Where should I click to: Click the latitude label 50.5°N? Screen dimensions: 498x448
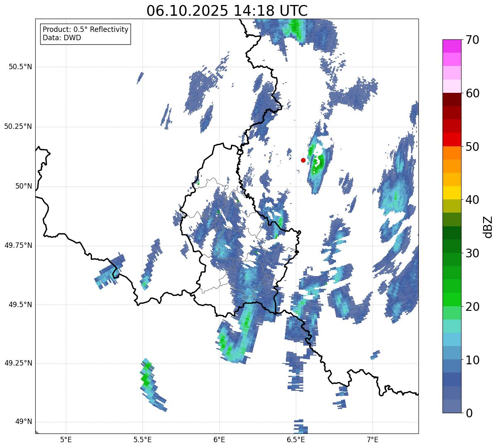point(20,67)
